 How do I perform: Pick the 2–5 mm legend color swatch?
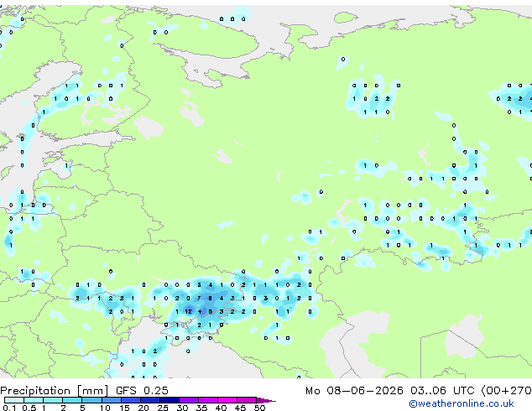click(72, 400)
